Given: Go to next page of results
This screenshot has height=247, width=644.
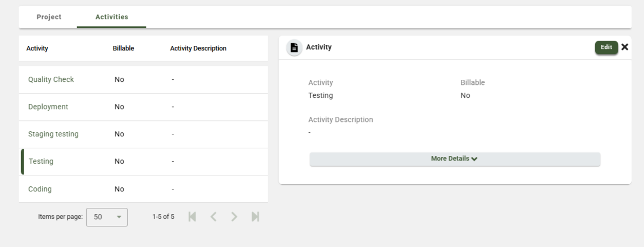Looking at the screenshot, I should click(234, 216).
